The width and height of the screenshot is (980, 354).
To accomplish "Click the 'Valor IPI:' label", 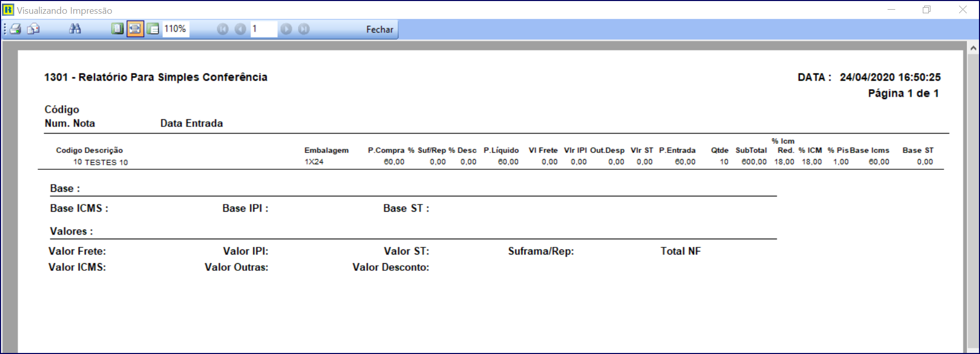I will coord(246,251).
